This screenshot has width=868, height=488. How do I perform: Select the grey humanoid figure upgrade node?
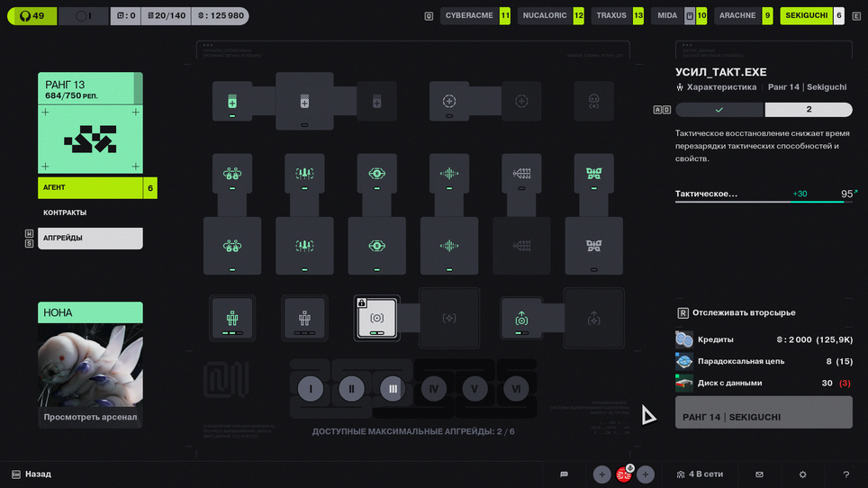[304, 318]
